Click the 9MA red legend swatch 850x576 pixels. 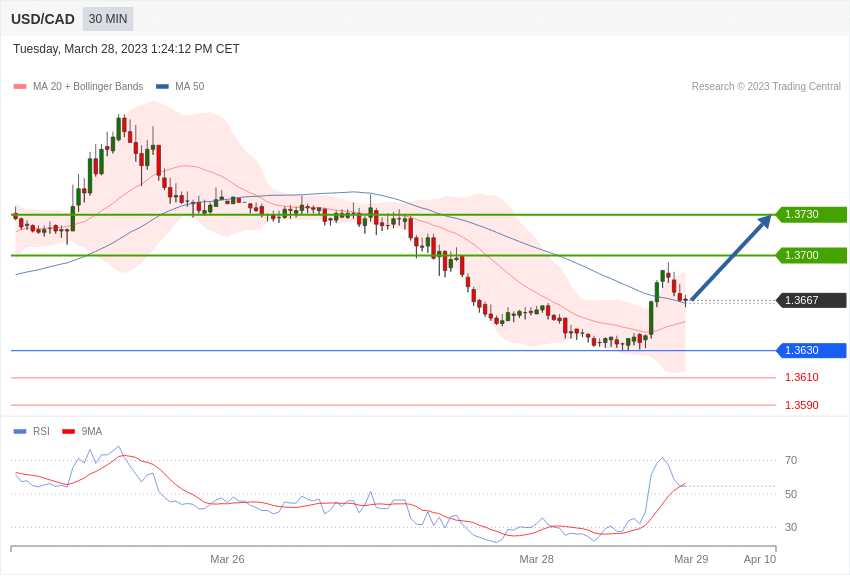(68, 431)
